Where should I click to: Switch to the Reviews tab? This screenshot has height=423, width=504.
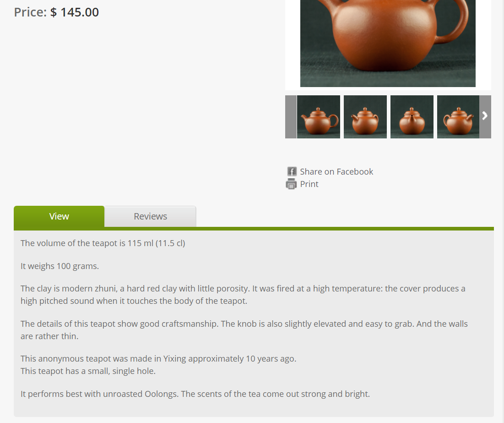151,216
